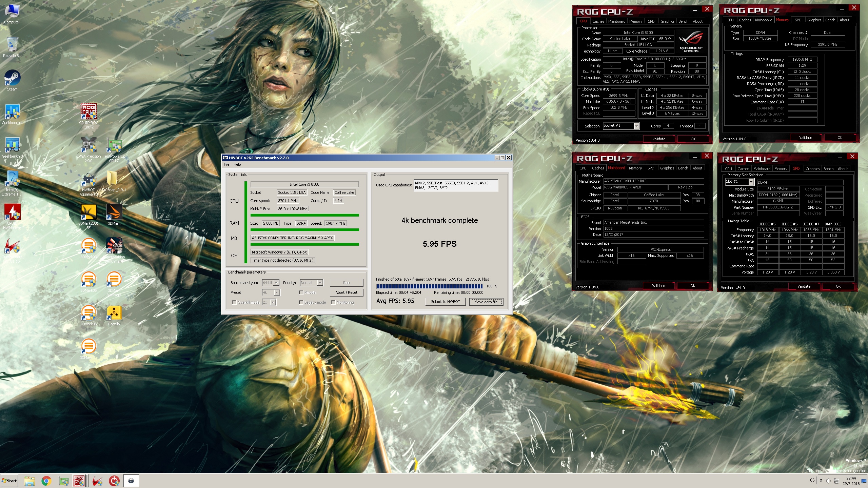This screenshot has height=488, width=868.
Task: Click the Abort / Reset button
Action: tap(346, 292)
